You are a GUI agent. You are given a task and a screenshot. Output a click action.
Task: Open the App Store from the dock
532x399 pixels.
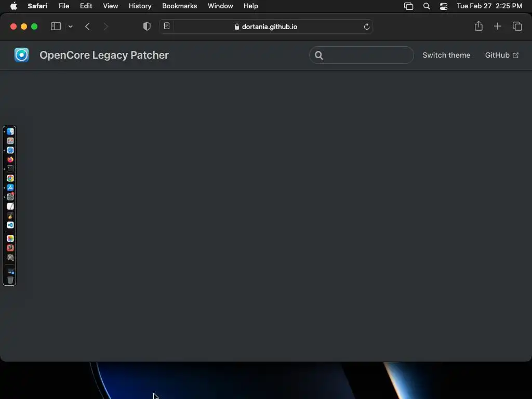click(x=10, y=187)
